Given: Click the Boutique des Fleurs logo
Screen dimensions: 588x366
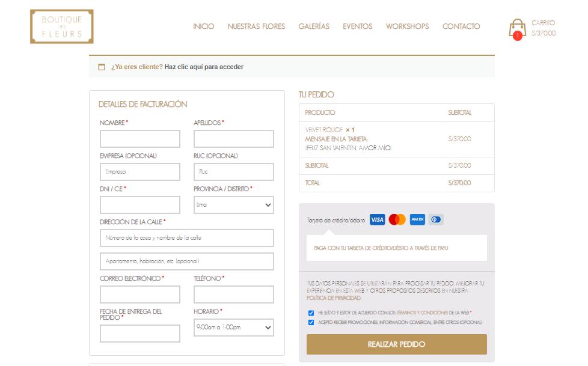Looking at the screenshot, I should click(61, 26).
